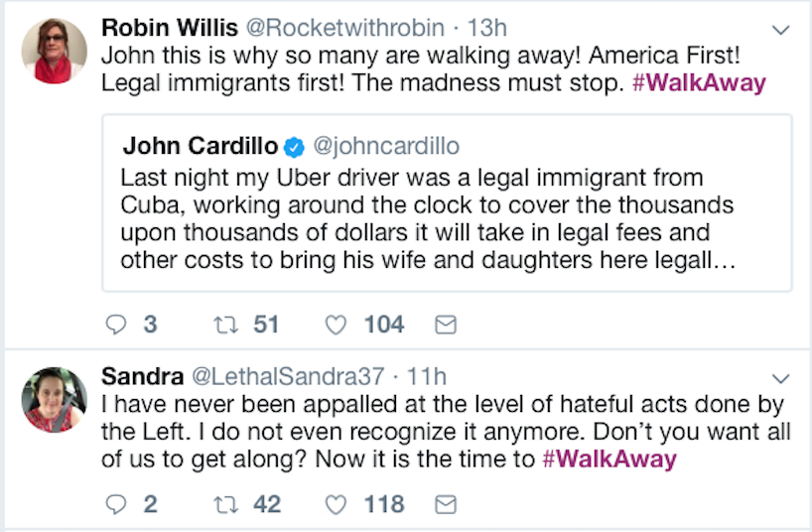Visit the @Rocketwithrobin handle
The width and height of the screenshot is (812, 532).
click(x=326, y=28)
